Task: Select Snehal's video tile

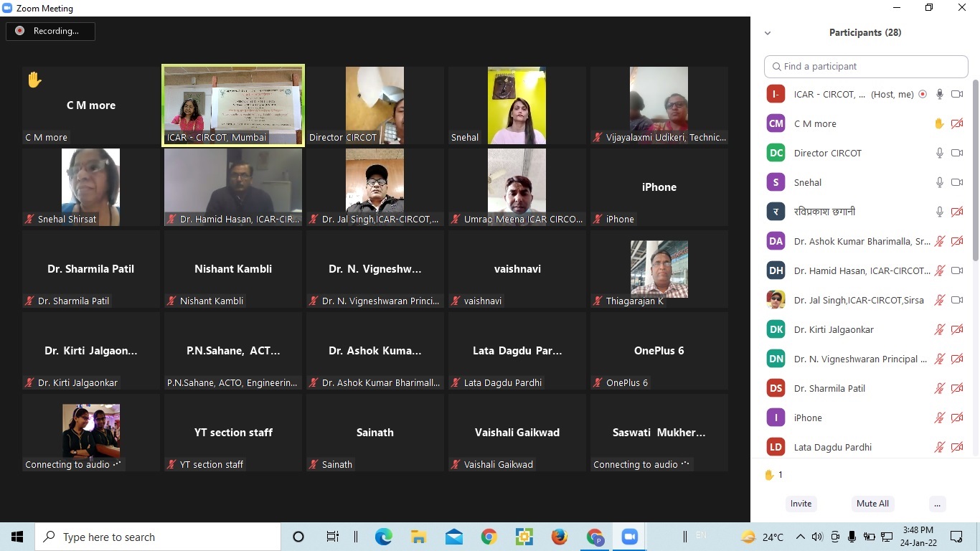Action: (517, 105)
